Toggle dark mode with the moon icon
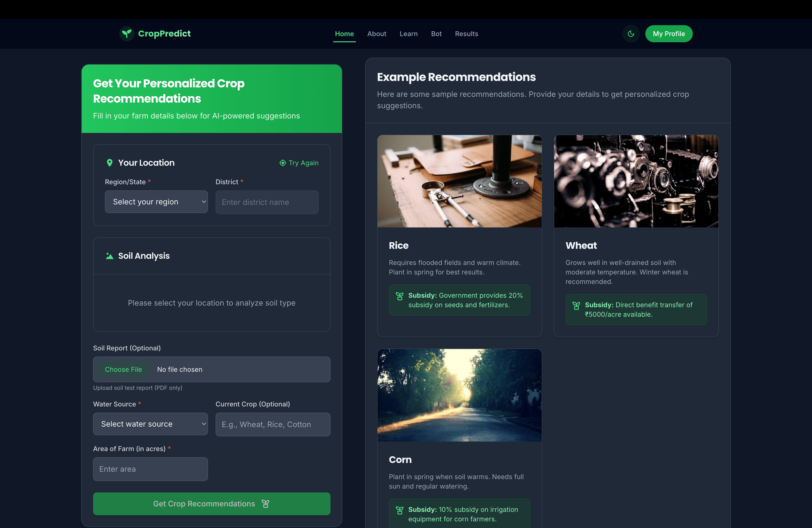The height and width of the screenshot is (528, 812). 631,33
